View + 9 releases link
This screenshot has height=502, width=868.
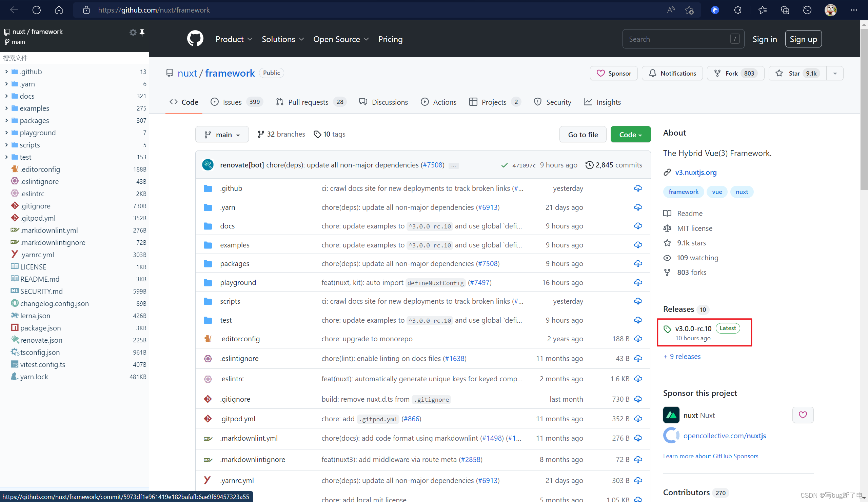click(682, 356)
